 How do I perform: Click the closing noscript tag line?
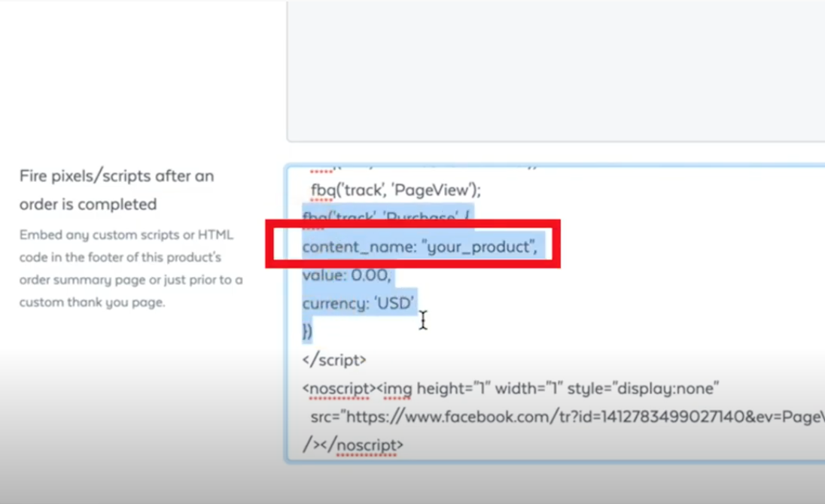tap(354, 445)
